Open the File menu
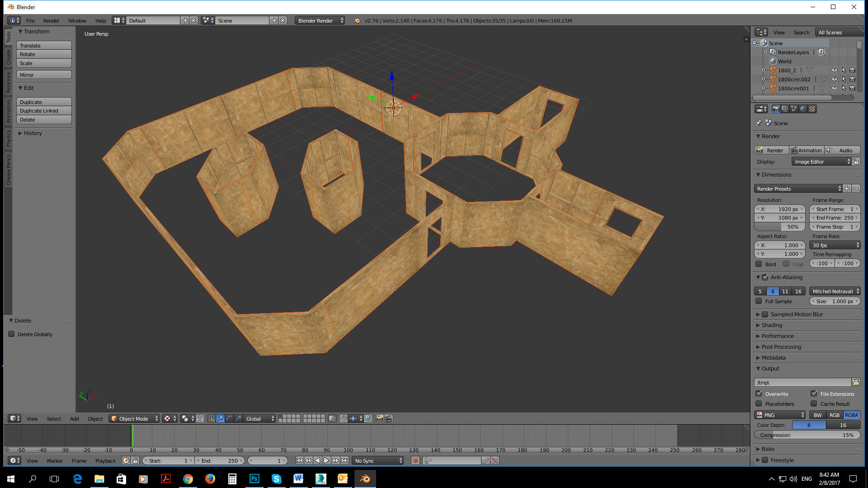This screenshot has height=488, width=868. pyautogui.click(x=30, y=20)
